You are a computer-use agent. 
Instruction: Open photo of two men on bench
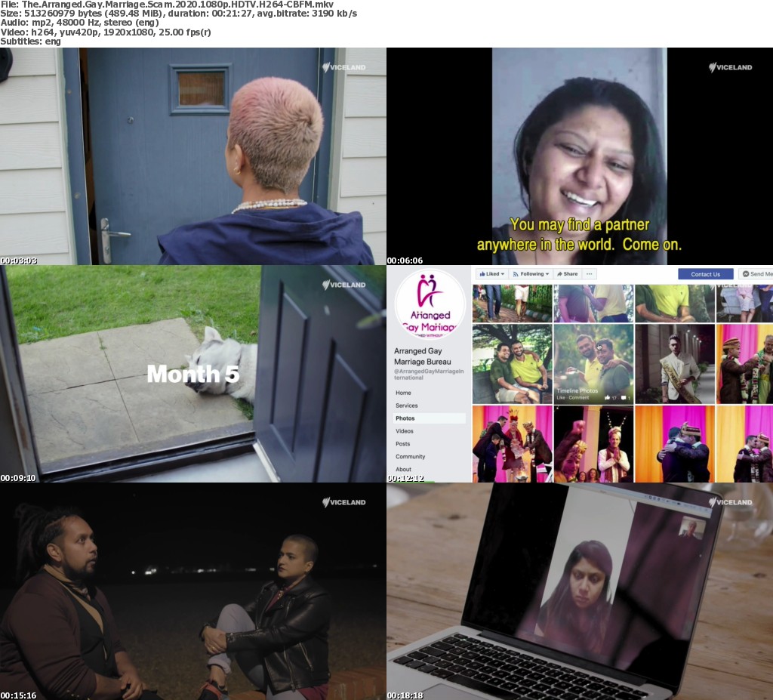pos(511,364)
